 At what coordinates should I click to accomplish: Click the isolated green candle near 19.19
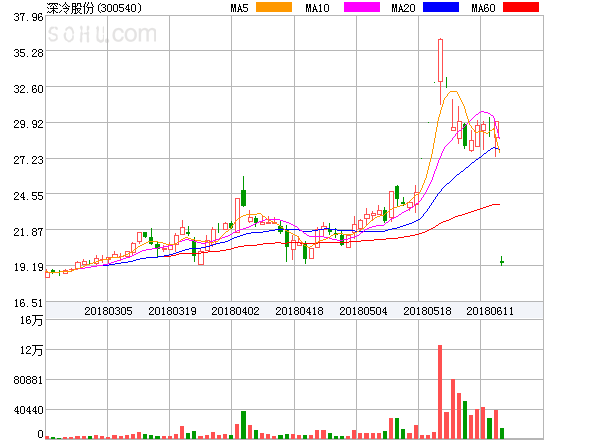[x=502, y=262]
